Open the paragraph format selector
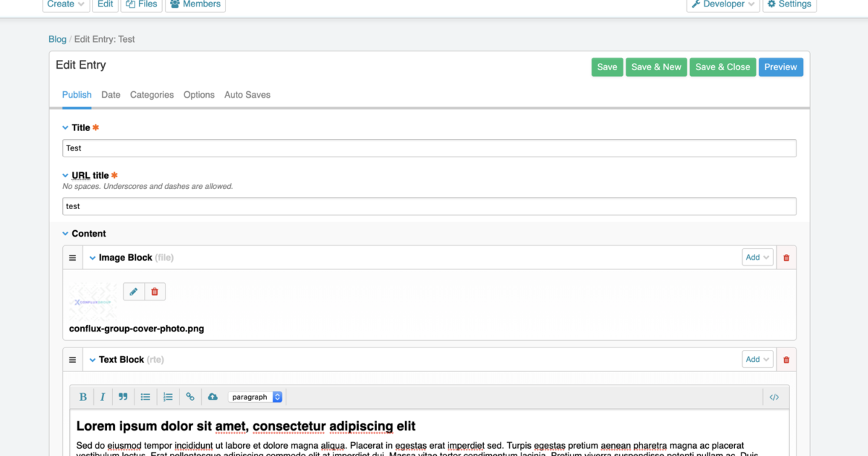Image resolution: width=868 pixels, height=456 pixels. [x=255, y=397]
